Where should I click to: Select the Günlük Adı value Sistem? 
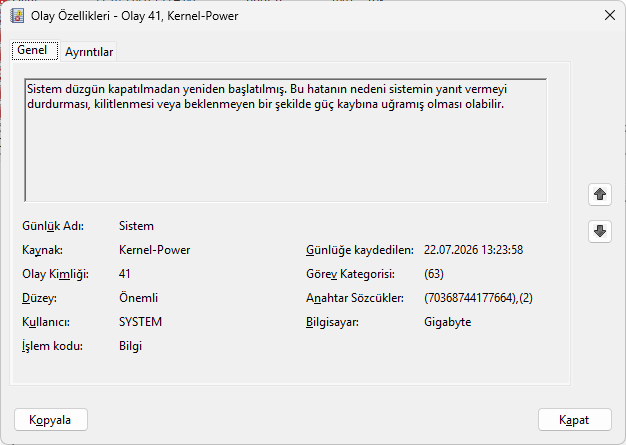(136, 226)
